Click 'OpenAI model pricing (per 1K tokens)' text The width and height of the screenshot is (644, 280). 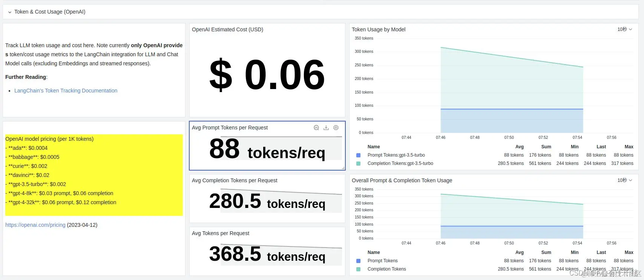49,139
